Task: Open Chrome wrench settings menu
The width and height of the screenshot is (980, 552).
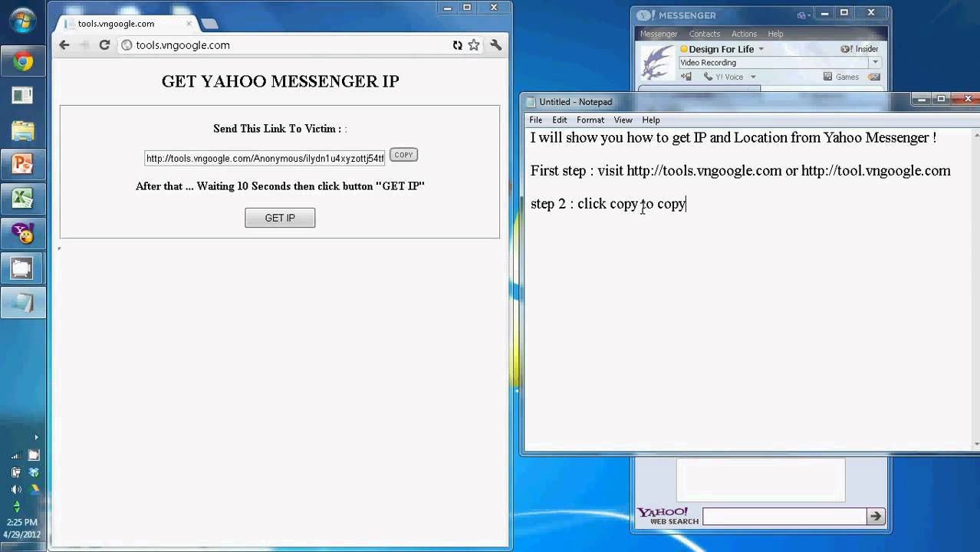Action: [495, 45]
